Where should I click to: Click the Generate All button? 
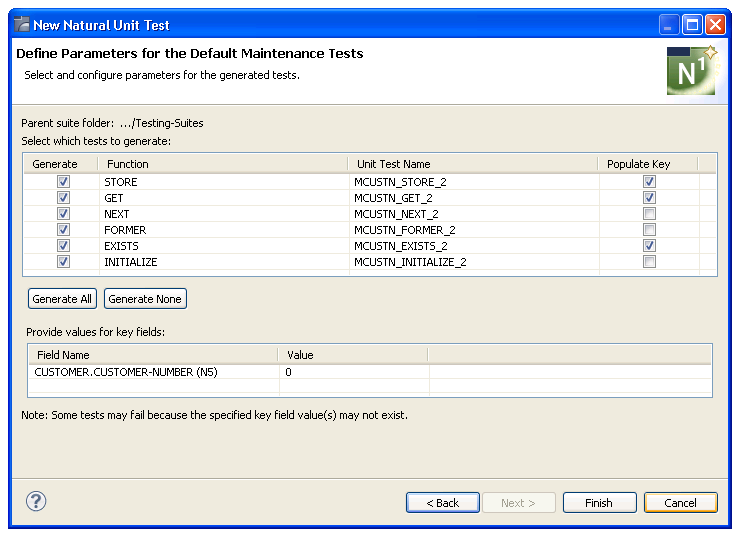[x=62, y=299]
